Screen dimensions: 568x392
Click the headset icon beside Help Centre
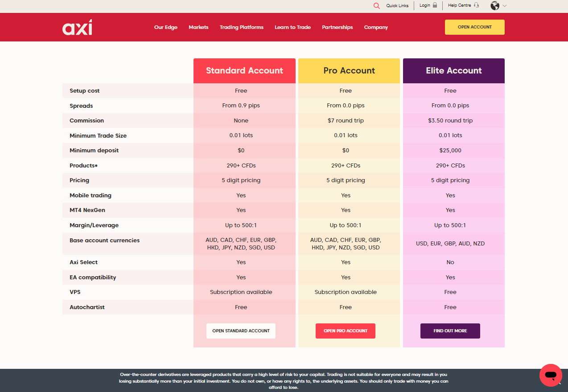click(x=477, y=5)
